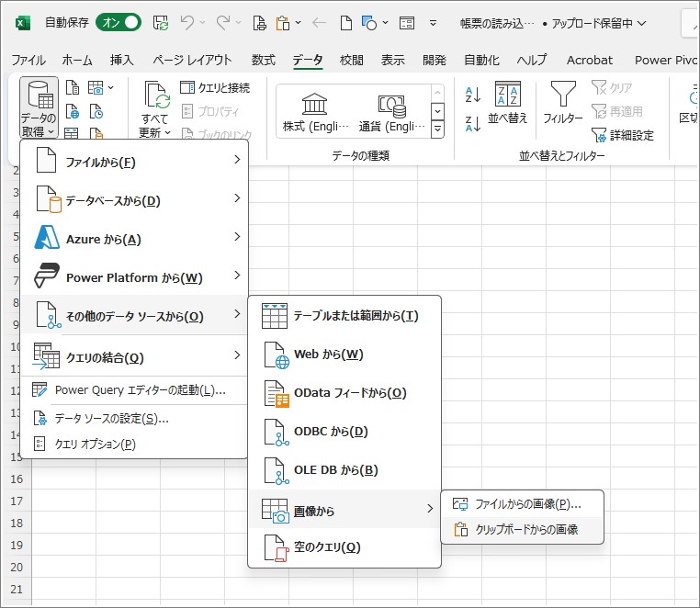700x608 pixels.
Task: Click the Paste clipboard icon in title bar
Action: [283, 22]
